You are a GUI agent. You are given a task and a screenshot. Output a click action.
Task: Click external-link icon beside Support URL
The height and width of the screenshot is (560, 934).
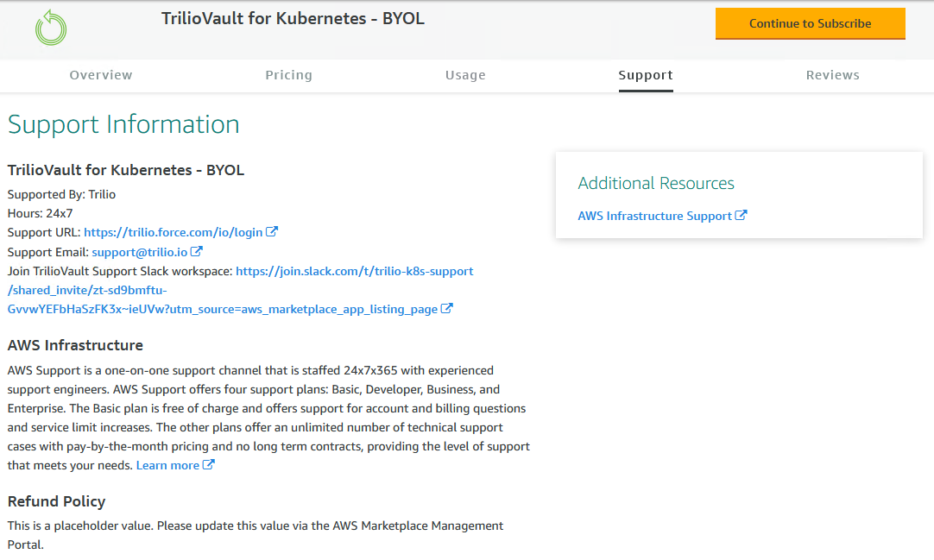[272, 232]
